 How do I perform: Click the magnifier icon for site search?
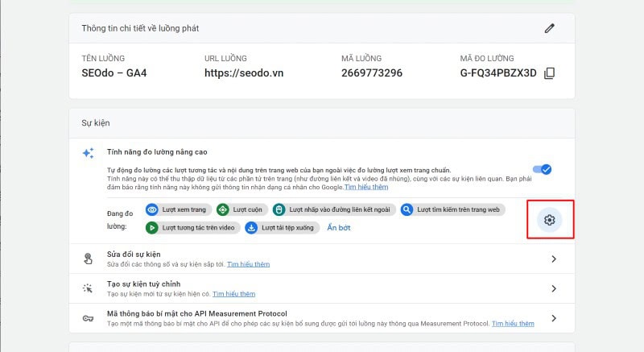point(407,209)
